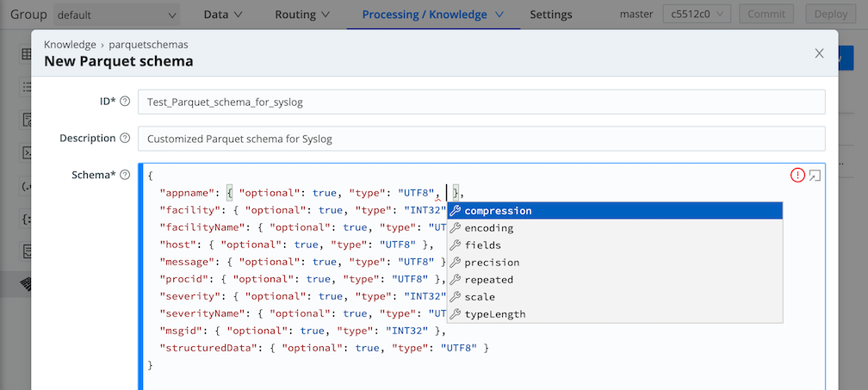Click parquetschemas breadcrumb link
This screenshot has width=868, height=390.
coord(148,44)
